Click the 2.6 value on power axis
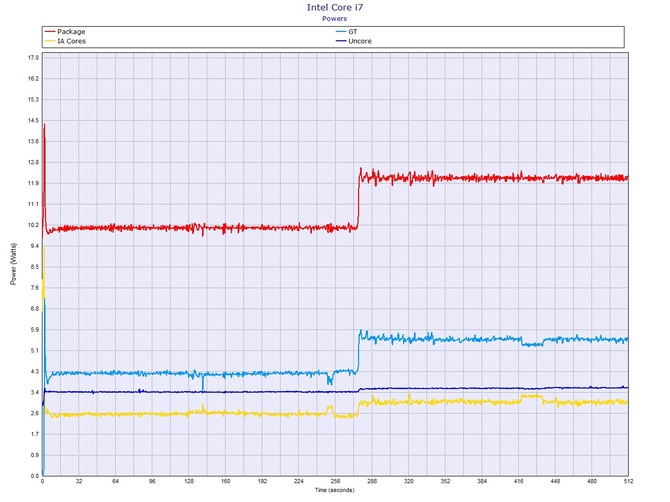This screenshot has width=670, height=502. (34, 414)
